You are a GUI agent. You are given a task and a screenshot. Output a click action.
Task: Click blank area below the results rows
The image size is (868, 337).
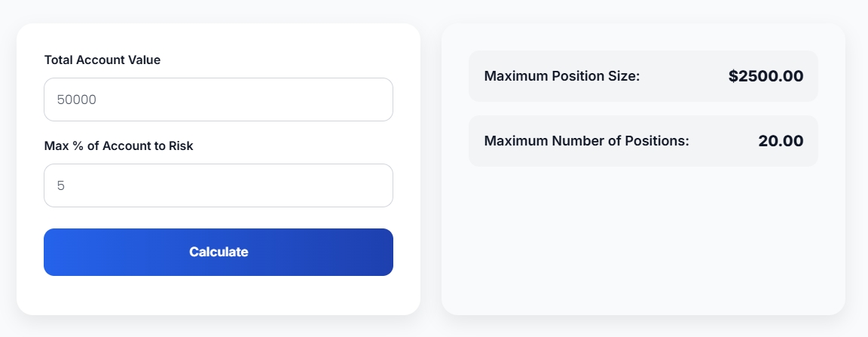coord(643,241)
